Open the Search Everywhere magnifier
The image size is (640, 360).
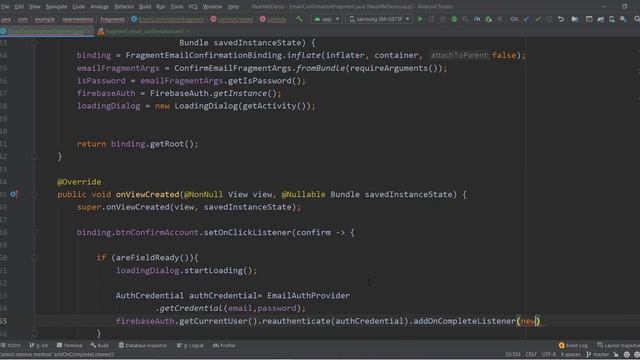click(636, 19)
